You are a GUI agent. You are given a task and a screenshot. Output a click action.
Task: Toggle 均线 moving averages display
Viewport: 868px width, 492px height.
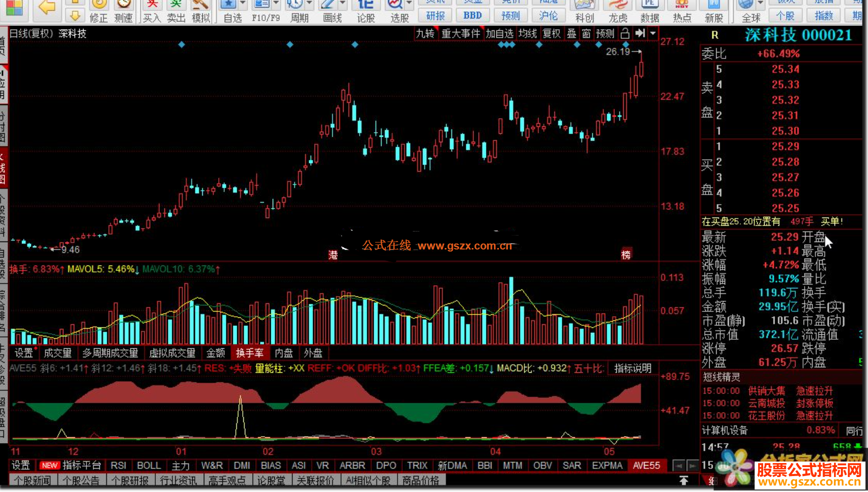pyautogui.click(x=527, y=33)
